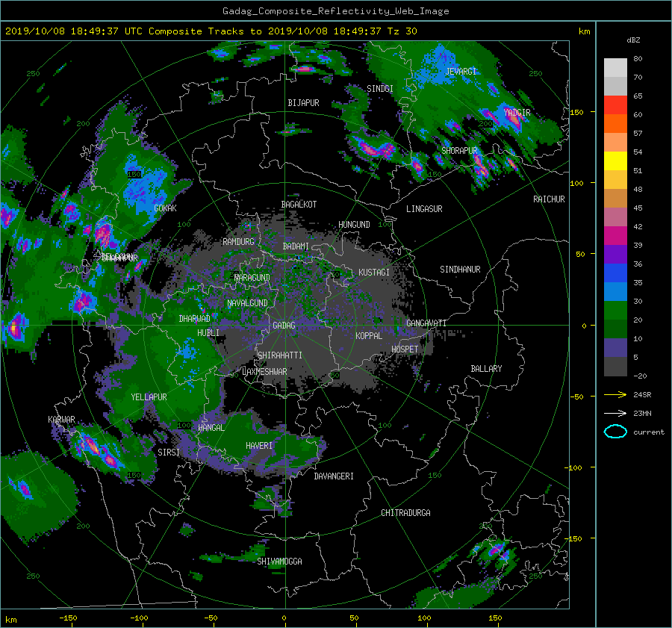Click the SHORAPUR label

click(x=459, y=151)
